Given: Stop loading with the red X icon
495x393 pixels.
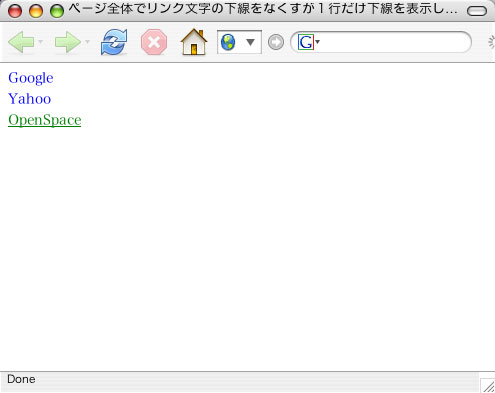Looking at the screenshot, I should 154,42.
